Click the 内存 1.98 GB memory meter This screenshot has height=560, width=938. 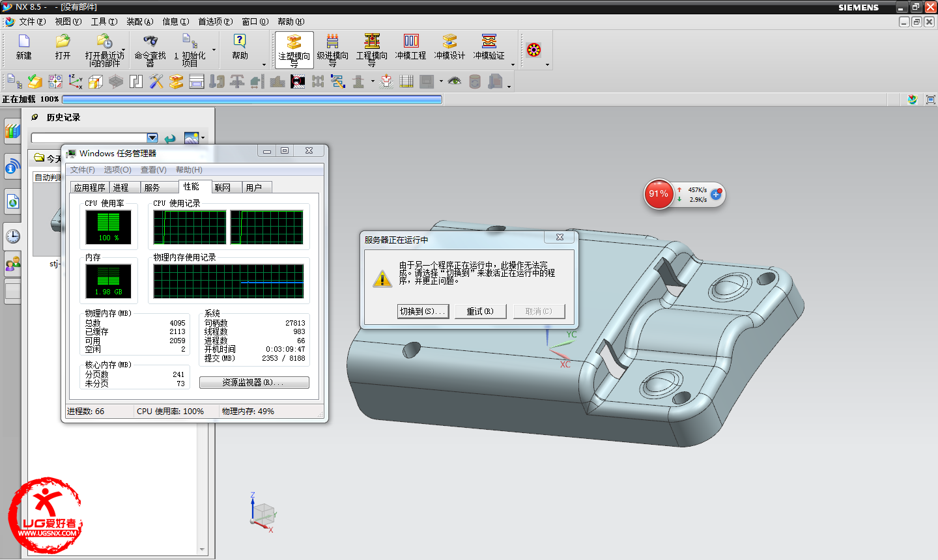point(109,281)
